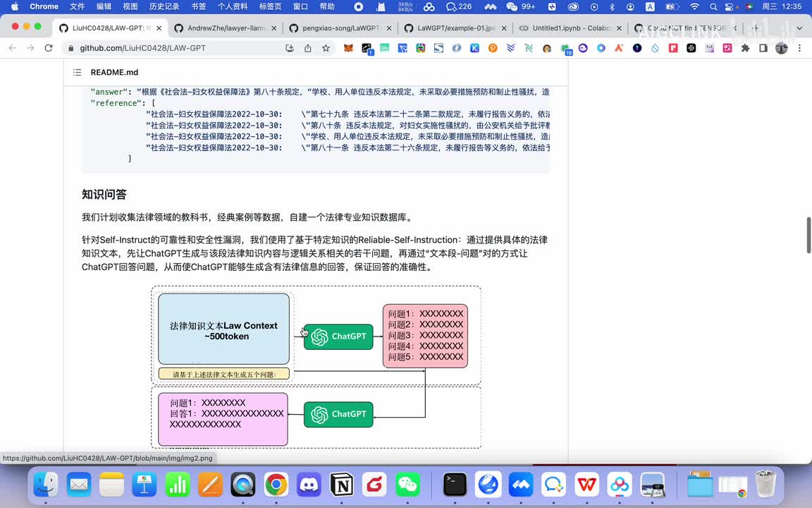Click the page vertical scrollbar thumb
The height and width of the screenshot is (508, 812).
click(808, 236)
